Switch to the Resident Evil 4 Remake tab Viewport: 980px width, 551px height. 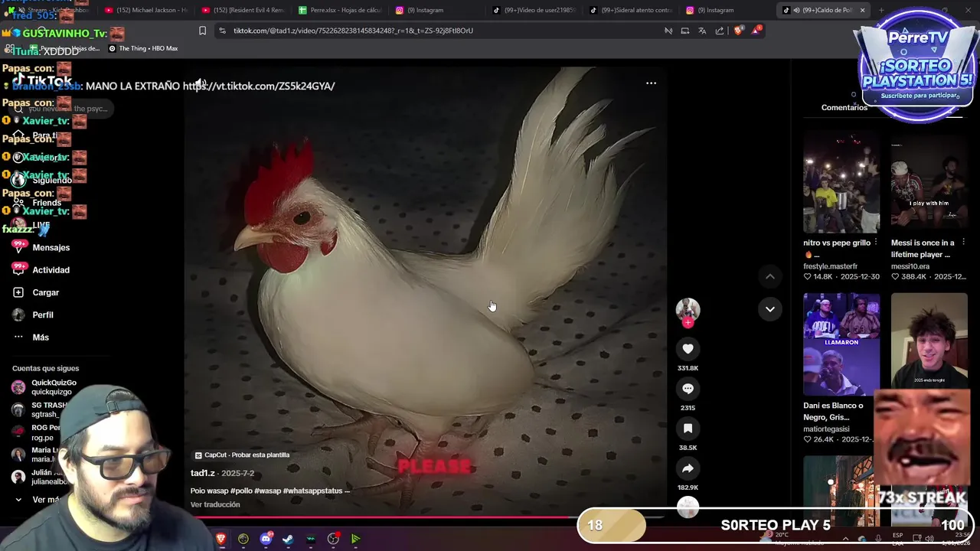[243, 10]
